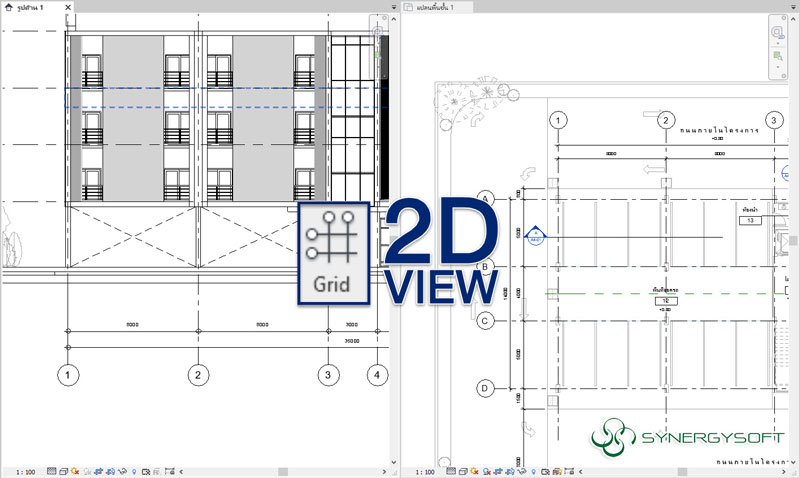Show crop region in right plan view
Screen dimensions: 800x478
point(510,471)
